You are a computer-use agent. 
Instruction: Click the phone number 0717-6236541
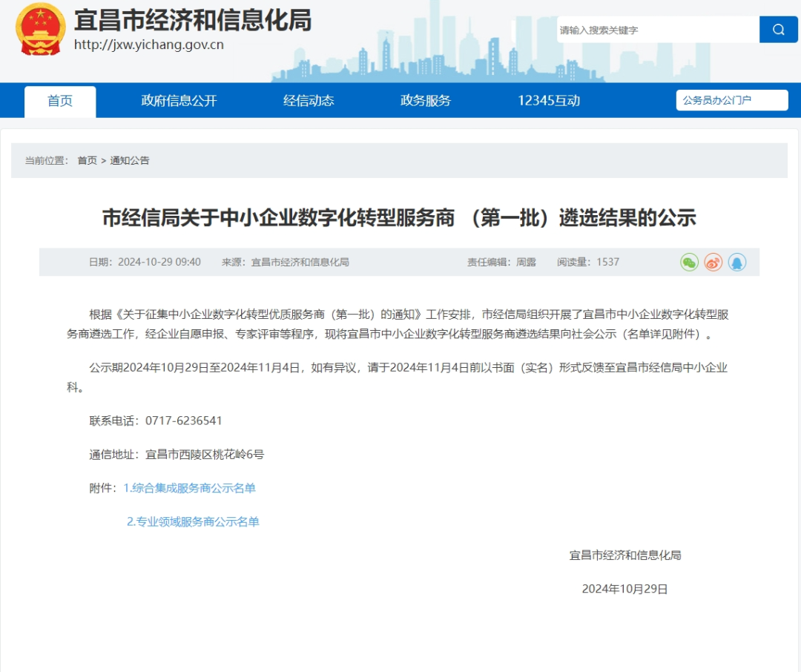(183, 421)
